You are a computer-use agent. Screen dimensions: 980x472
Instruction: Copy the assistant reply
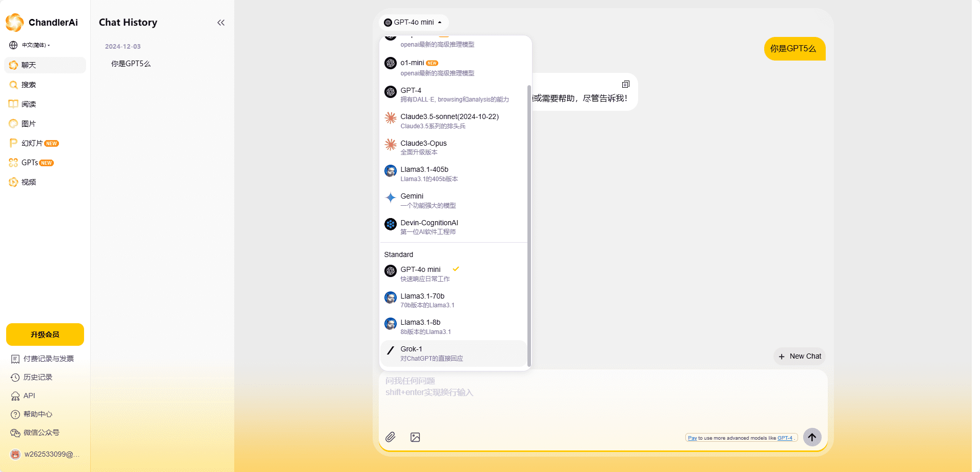(x=626, y=84)
